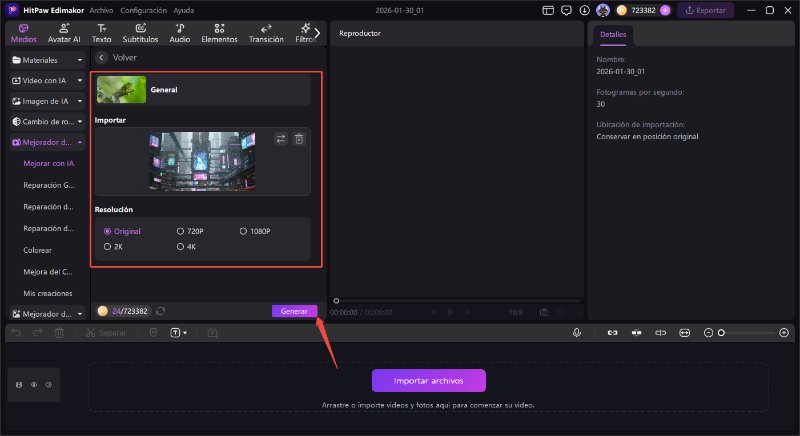Expand the Video con IA category

pyautogui.click(x=47, y=81)
